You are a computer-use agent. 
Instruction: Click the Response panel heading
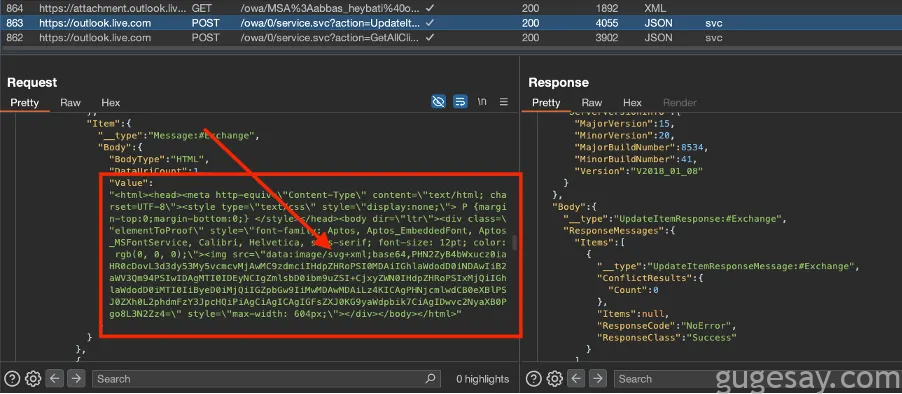pos(558,82)
